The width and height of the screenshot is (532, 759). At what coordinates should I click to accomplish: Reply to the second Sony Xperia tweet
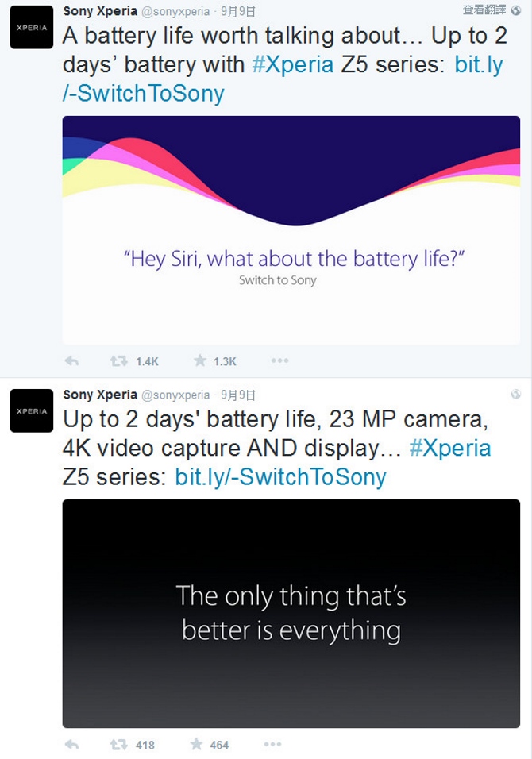[71, 745]
